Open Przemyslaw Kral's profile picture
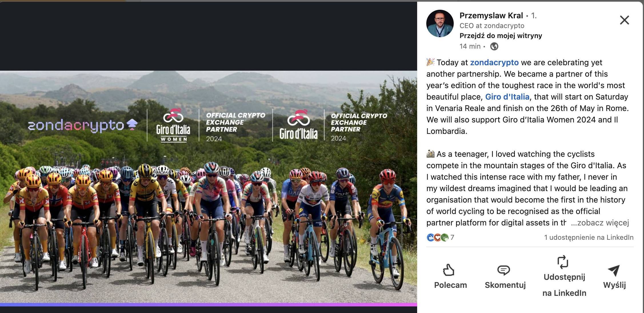 (440, 23)
